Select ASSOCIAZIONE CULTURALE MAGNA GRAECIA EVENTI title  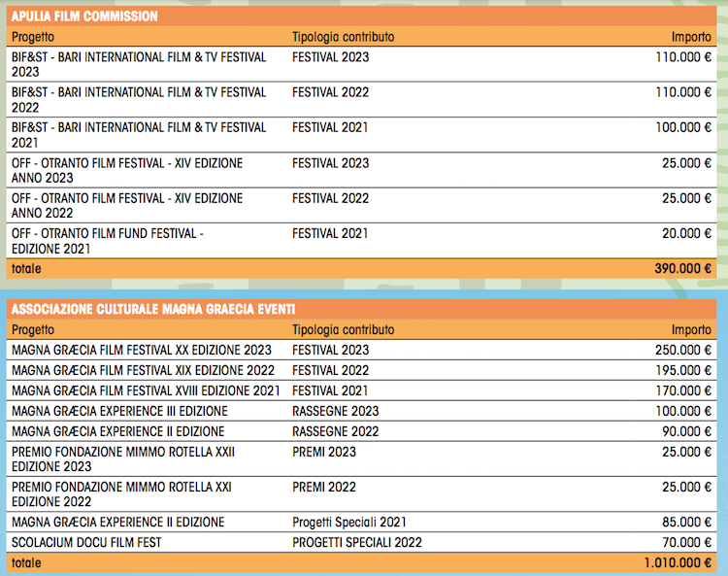[x=152, y=309]
